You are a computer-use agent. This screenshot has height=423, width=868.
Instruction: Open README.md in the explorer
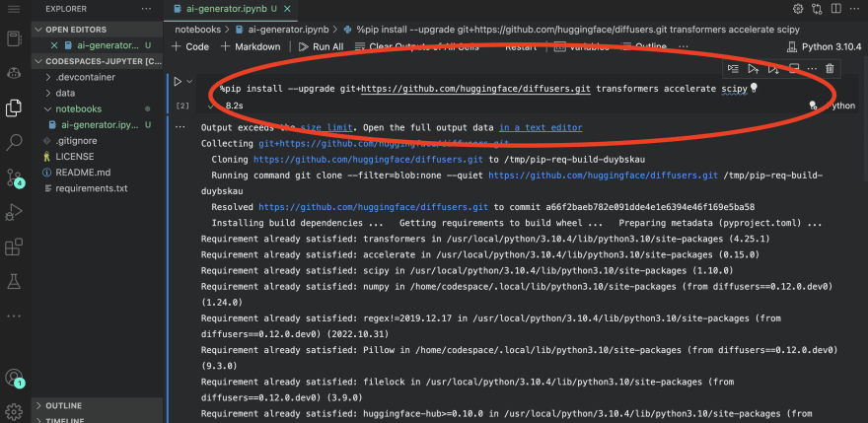point(83,172)
